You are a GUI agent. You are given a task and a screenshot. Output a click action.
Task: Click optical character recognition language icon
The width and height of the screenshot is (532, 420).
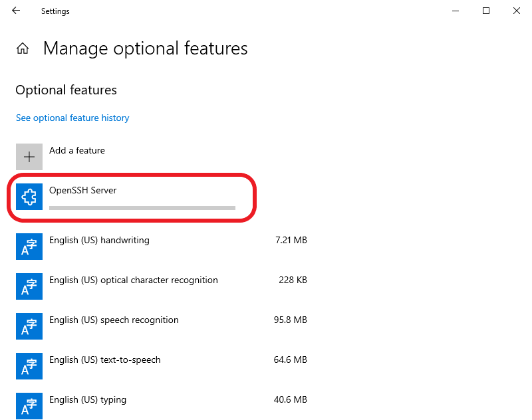point(29,286)
